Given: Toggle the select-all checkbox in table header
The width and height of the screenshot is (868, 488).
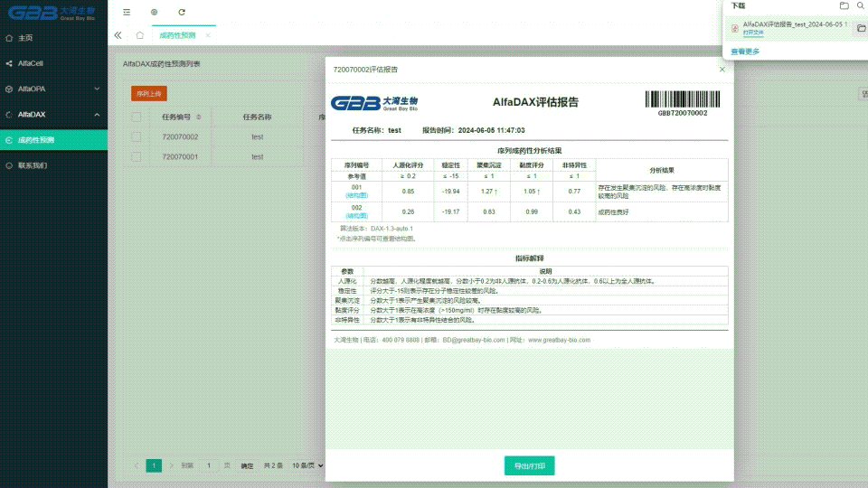Looking at the screenshot, I should pos(137,117).
